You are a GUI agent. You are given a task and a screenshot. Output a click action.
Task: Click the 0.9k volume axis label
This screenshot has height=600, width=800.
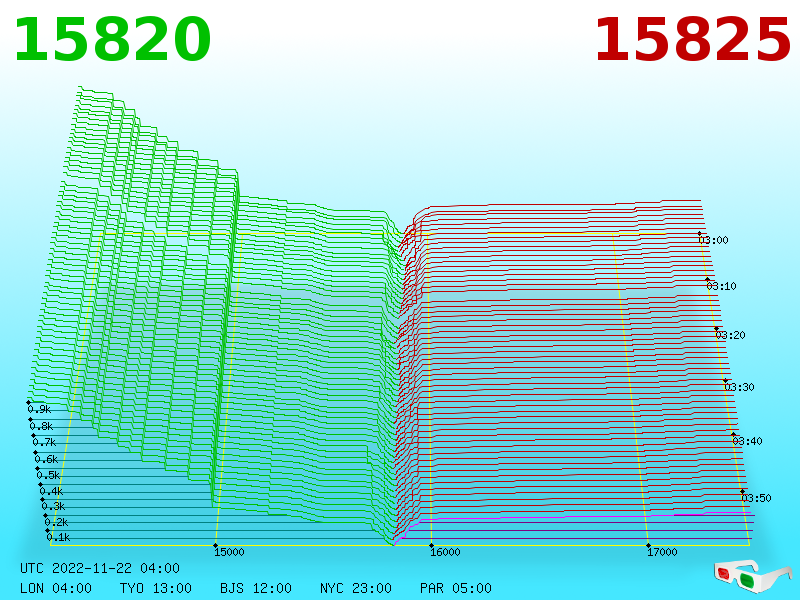39,409
